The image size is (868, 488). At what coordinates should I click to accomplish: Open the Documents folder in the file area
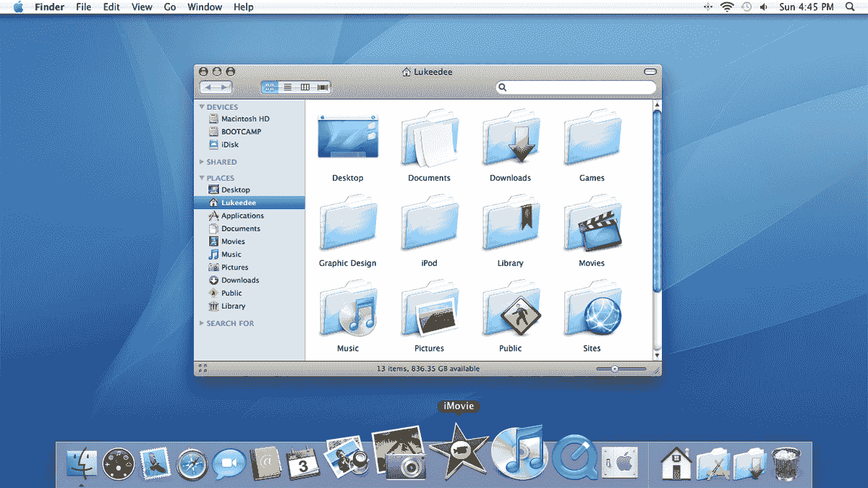429,138
